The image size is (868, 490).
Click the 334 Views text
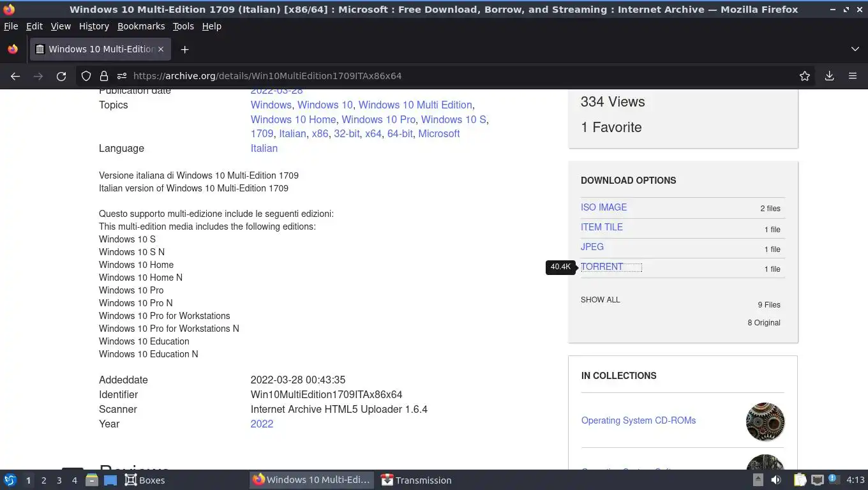(x=613, y=102)
